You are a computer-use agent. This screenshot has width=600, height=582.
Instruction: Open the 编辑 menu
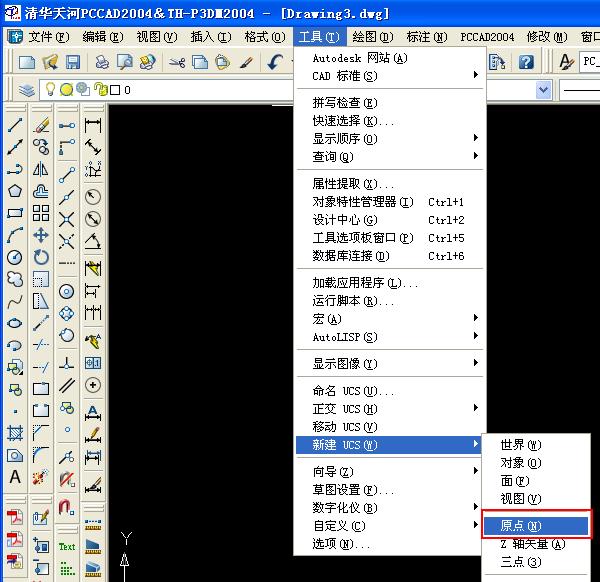click(x=103, y=37)
